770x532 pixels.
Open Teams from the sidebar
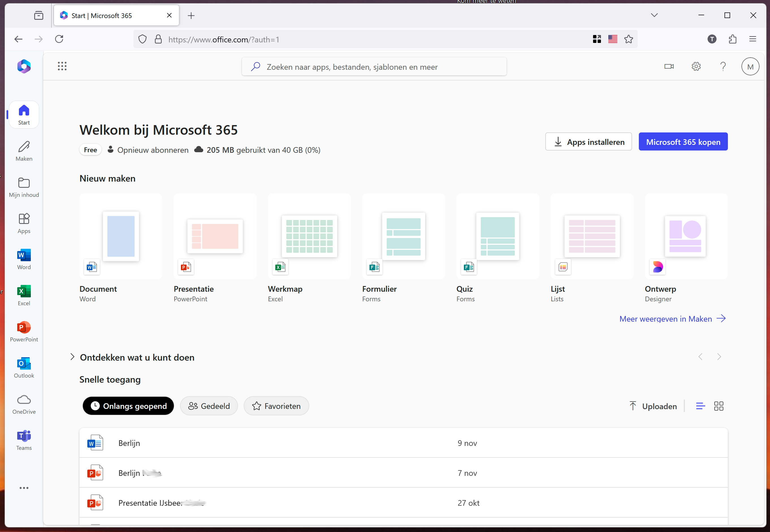[x=24, y=440]
